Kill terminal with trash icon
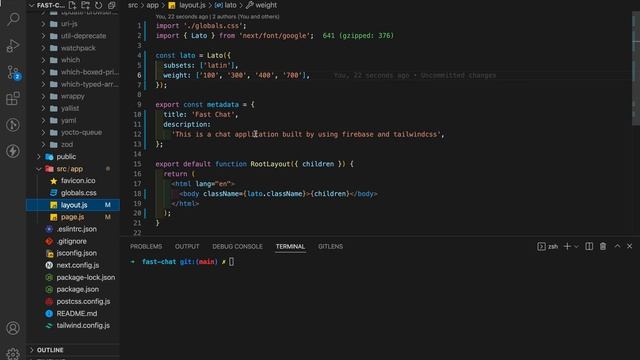The image size is (640, 360). click(x=603, y=246)
